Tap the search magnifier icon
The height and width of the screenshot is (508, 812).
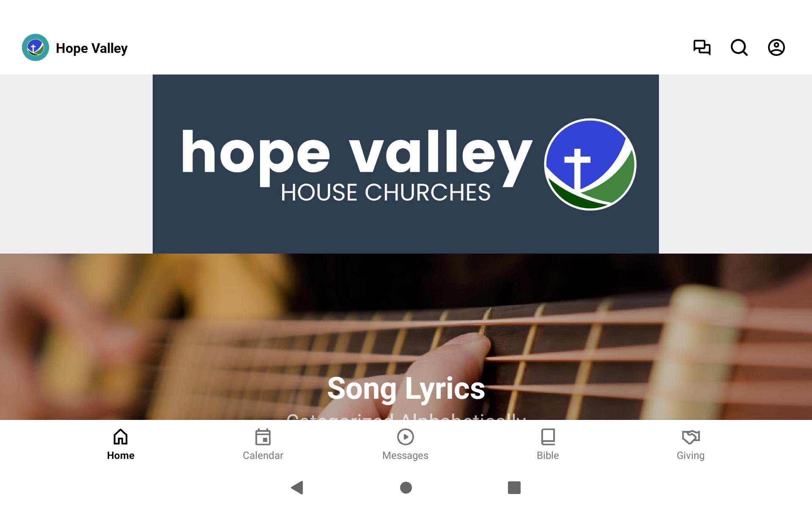click(x=739, y=47)
